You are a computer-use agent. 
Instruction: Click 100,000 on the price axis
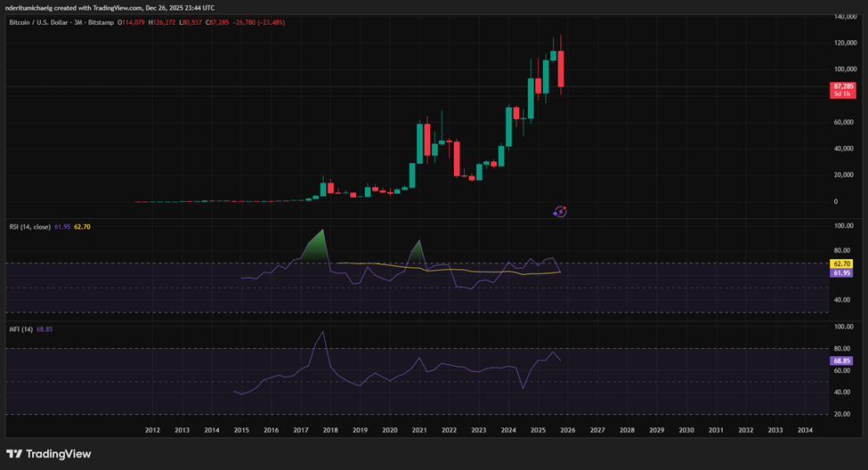(x=845, y=69)
